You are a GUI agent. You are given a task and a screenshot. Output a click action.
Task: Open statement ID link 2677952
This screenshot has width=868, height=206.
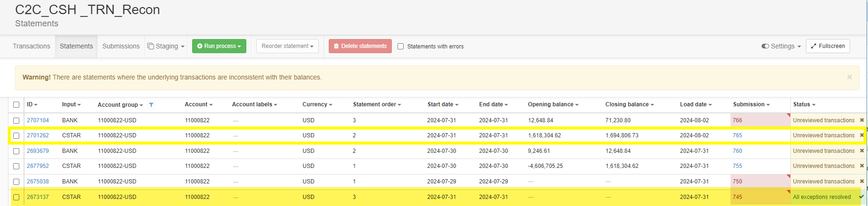(x=38, y=166)
